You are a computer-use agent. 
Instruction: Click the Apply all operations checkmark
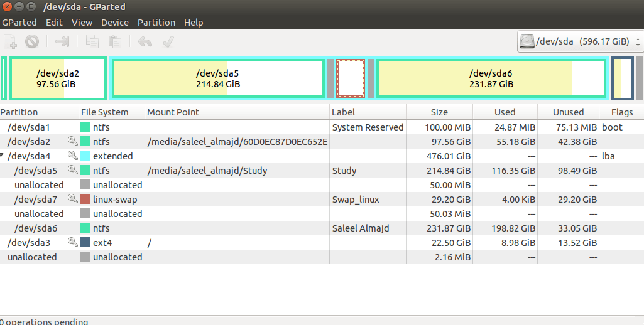[x=168, y=42]
